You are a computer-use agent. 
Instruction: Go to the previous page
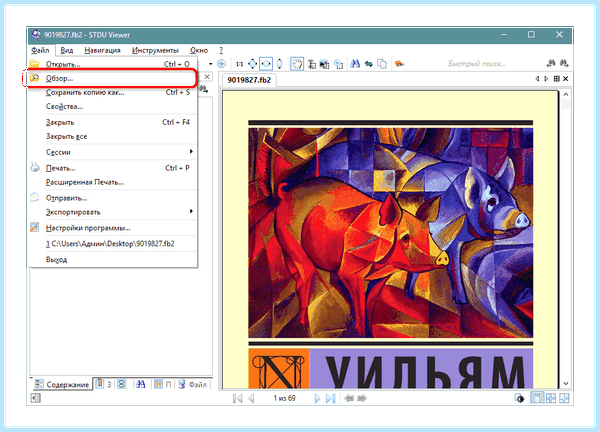click(251, 399)
